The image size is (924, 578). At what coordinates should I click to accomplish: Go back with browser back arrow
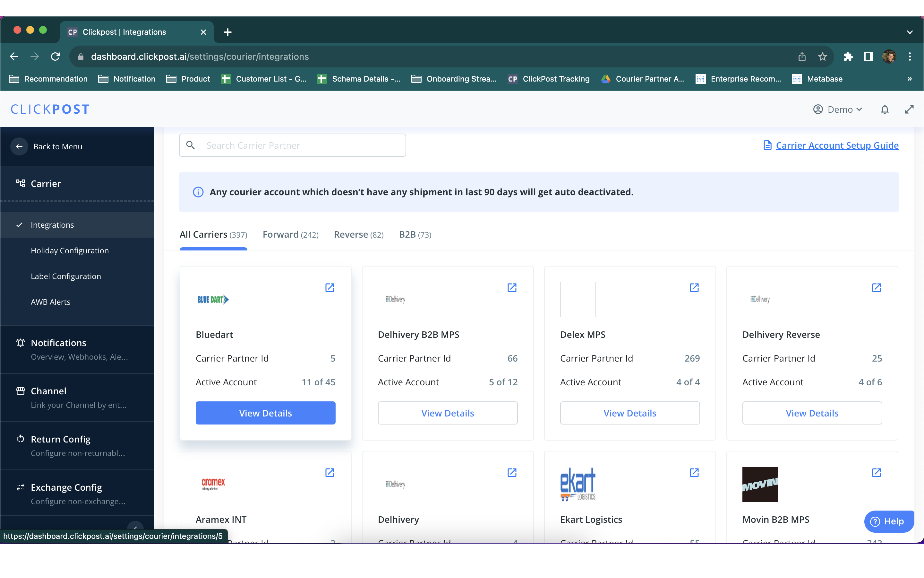[14, 57]
